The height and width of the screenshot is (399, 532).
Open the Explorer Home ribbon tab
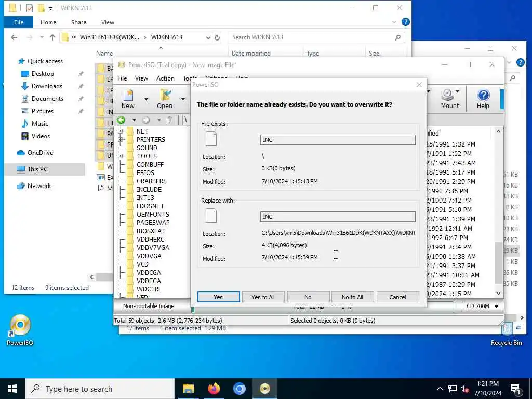coord(48,22)
